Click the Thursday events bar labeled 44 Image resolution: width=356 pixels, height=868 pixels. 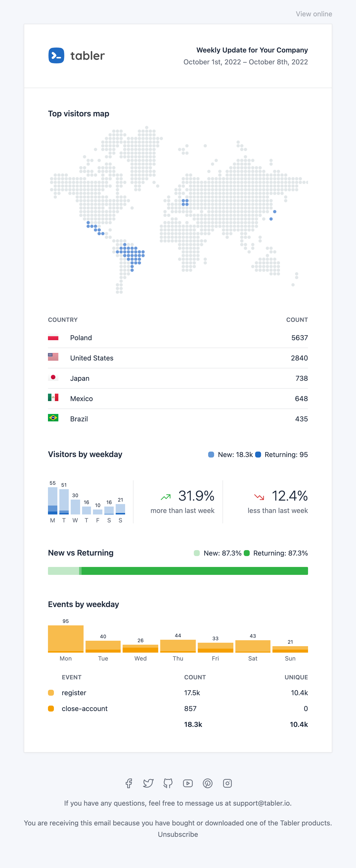(x=178, y=646)
